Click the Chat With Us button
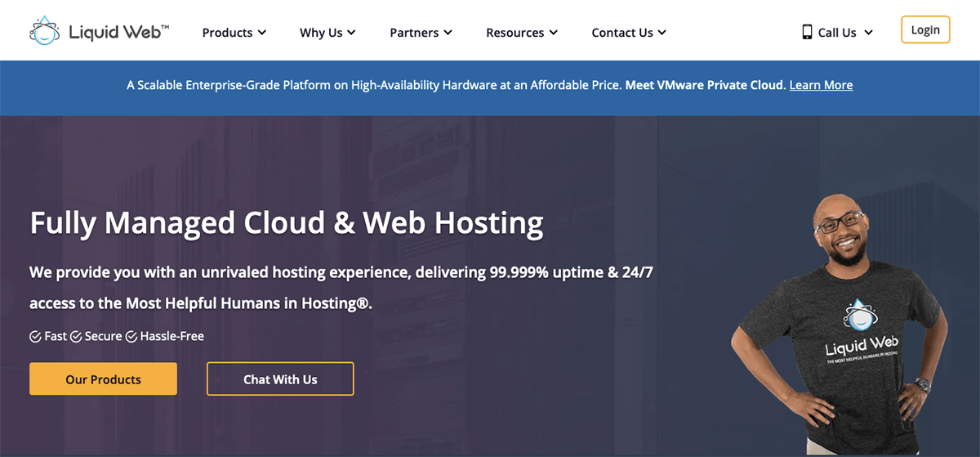 280,379
